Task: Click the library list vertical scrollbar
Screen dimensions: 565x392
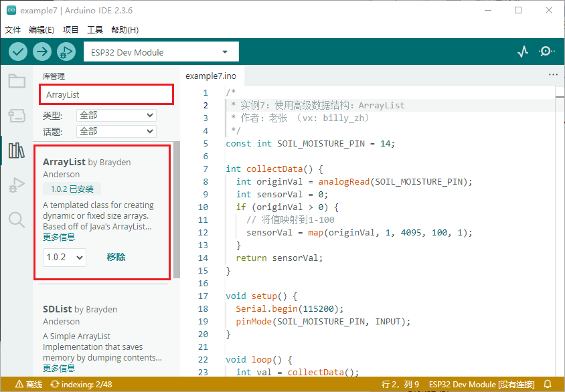Action: point(177,210)
